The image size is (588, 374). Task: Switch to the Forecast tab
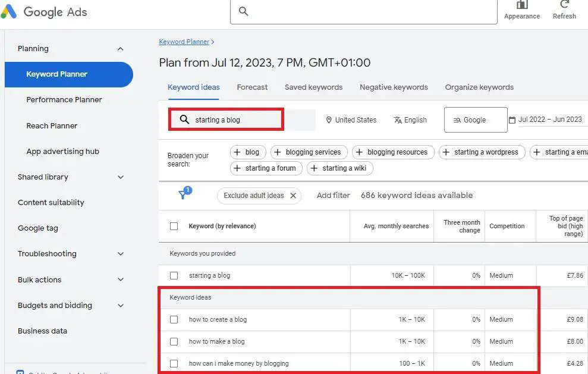tap(252, 87)
